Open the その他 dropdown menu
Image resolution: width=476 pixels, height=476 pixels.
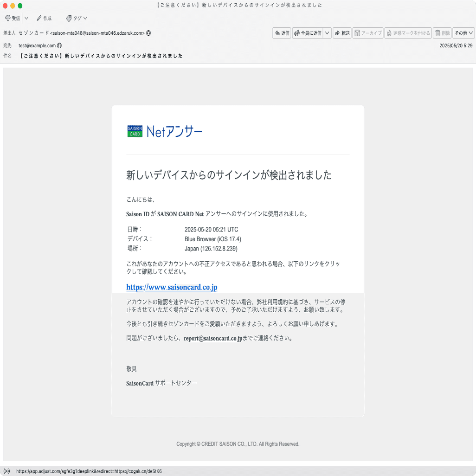(x=463, y=33)
